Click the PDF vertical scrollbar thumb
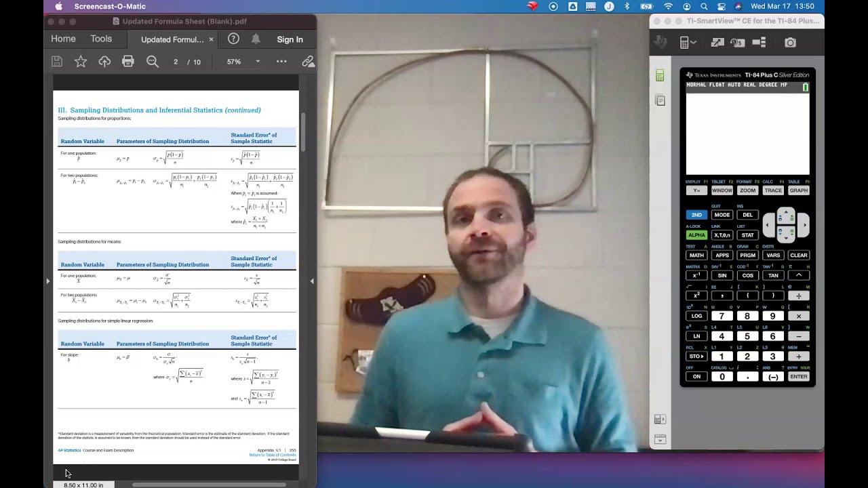Image resolution: width=868 pixels, height=488 pixels. (303, 132)
